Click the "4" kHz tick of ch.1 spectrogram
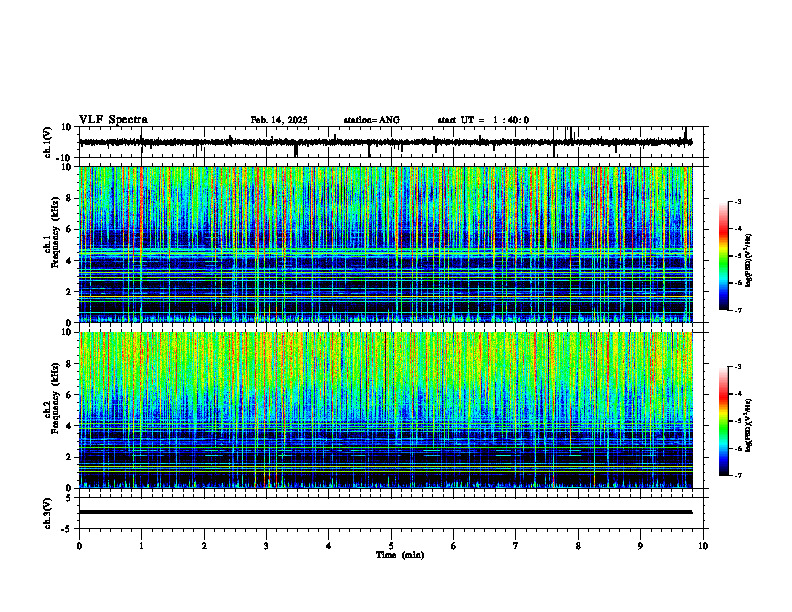The width and height of the screenshot is (792, 612). click(x=69, y=261)
